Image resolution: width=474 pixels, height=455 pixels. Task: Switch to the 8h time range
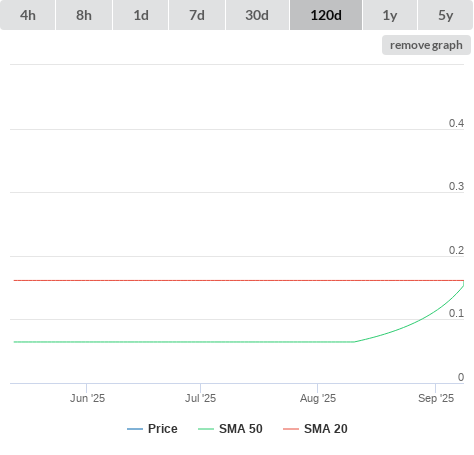[84, 15]
